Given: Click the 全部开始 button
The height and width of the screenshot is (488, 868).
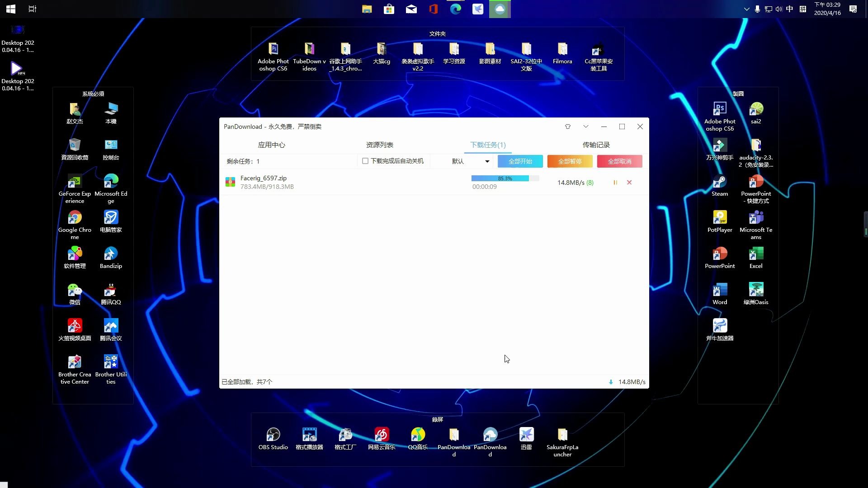Looking at the screenshot, I should pyautogui.click(x=519, y=161).
